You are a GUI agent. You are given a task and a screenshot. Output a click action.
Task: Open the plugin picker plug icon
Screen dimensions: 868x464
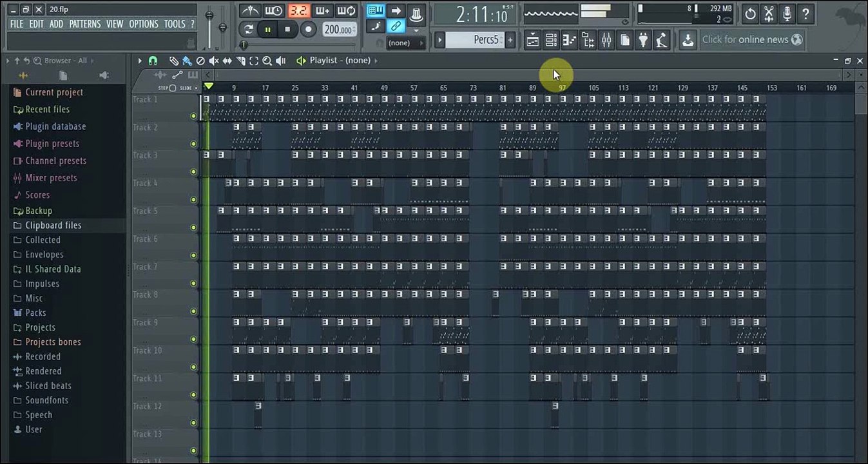(x=643, y=40)
